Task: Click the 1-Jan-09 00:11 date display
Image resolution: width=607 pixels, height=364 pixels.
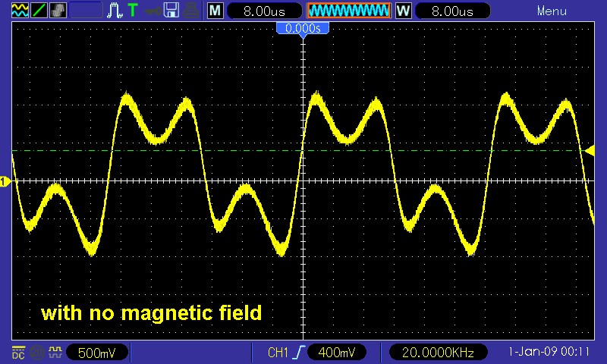Action: (x=549, y=352)
